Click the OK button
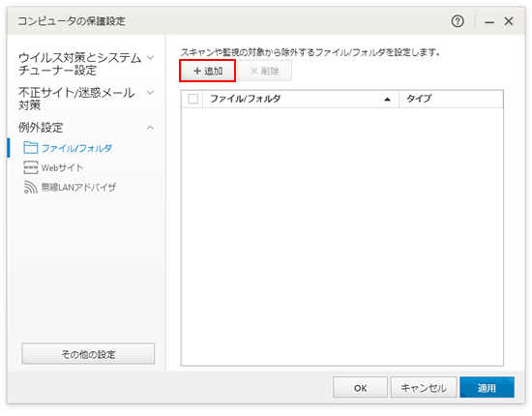The height and width of the screenshot is (416, 532). click(360, 388)
